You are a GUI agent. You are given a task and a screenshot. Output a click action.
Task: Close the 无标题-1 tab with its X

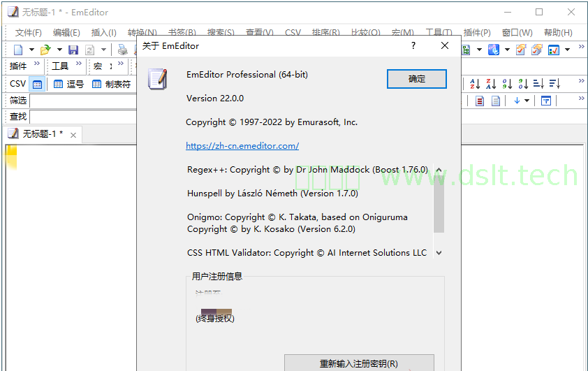point(73,135)
